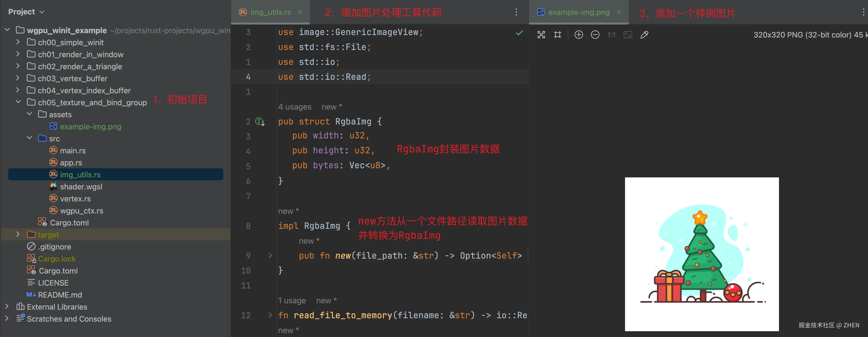Click the image icon beside example-img.png in tree
The width and height of the screenshot is (868, 337).
[53, 126]
